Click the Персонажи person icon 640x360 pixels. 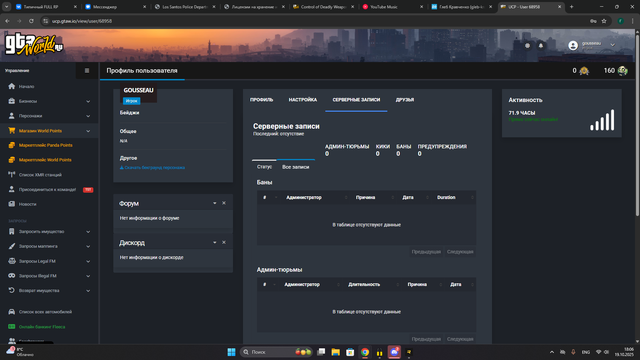(x=11, y=116)
